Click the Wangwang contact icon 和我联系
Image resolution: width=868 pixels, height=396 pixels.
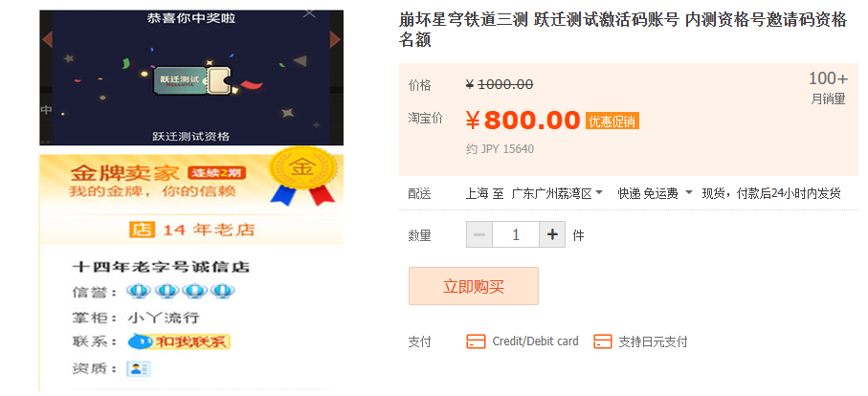tap(179, 341)
